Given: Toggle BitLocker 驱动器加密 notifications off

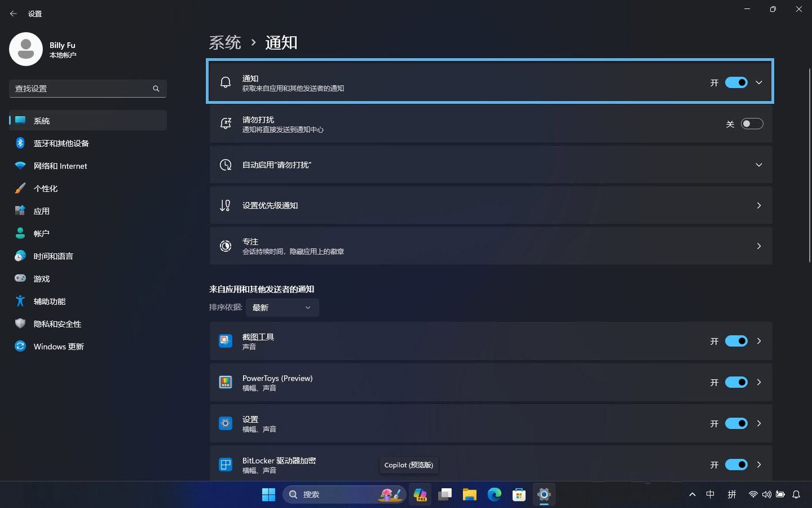Looking at the screenshot, I should click(x=736, y=465).
